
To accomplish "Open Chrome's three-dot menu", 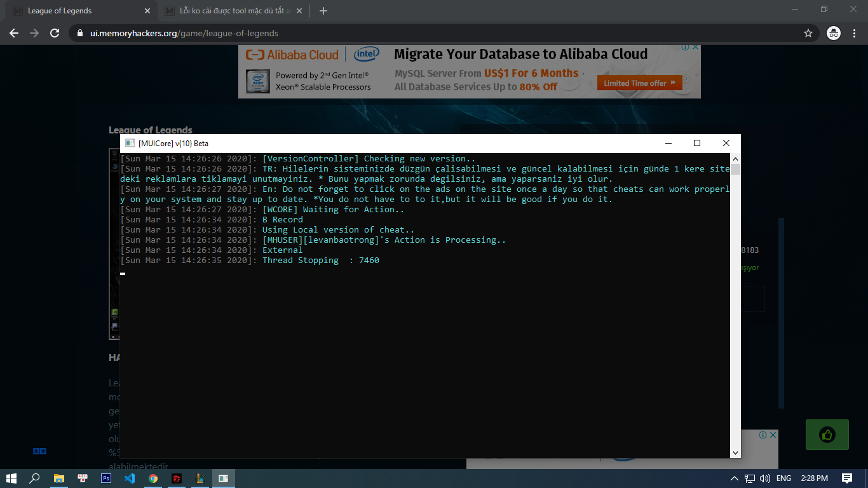I will pyautogui.click(x=854, y=33).
